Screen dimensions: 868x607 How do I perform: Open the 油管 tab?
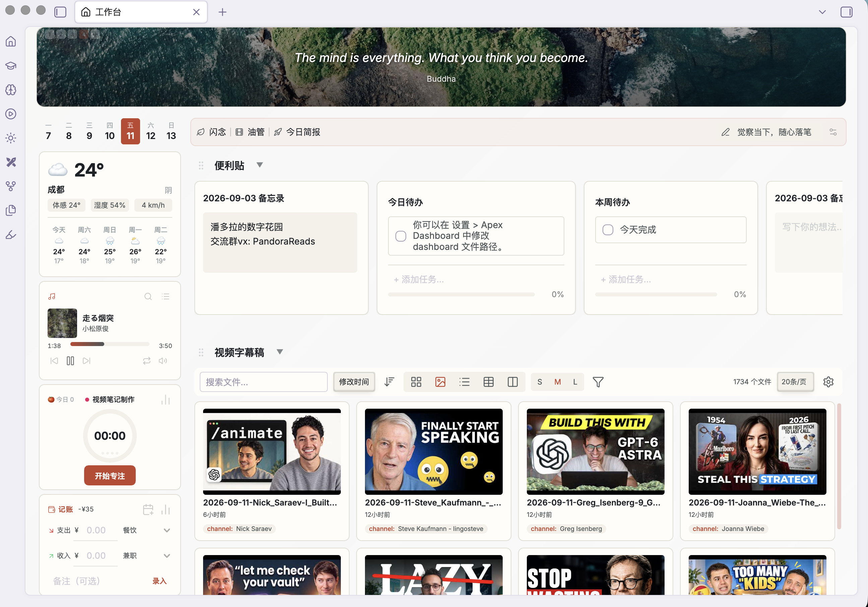[250, 132]
